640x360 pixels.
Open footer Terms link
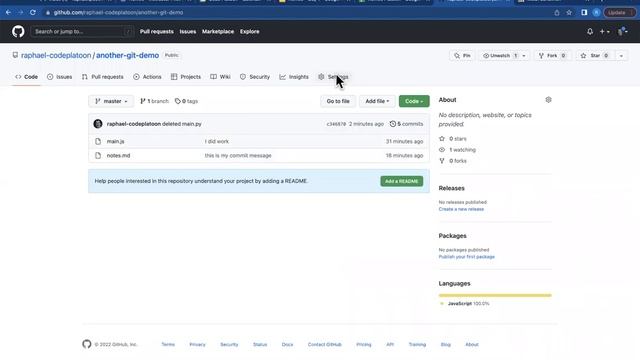pyautogui.click(x=168, y=344)
